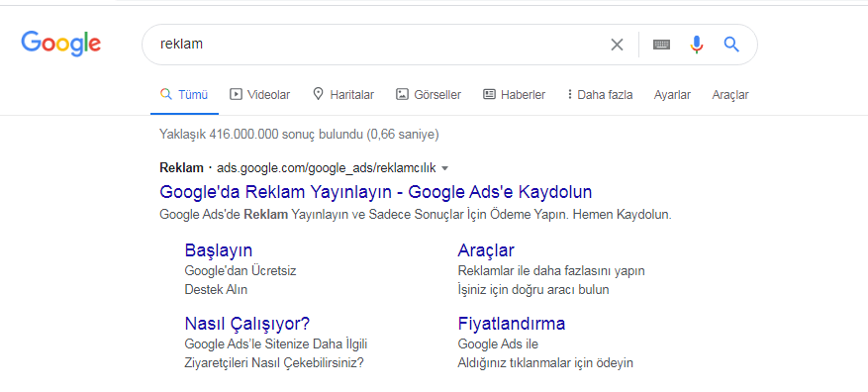Open the Fiyatlandırma sitelink
The height and width of the screenshot is (392, 868).
(x=512, y=324)
